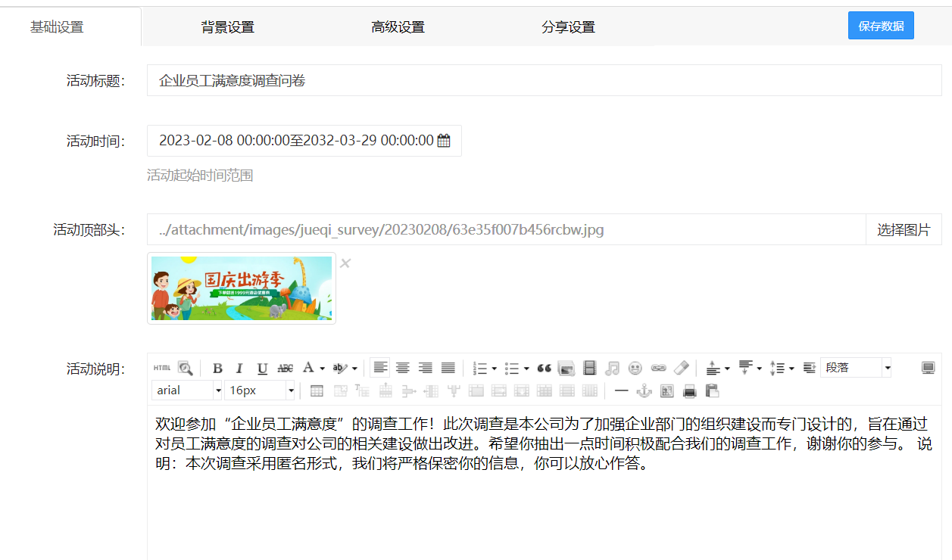Apply bold formatting in editor toolbar
The height and width of the screenshot is (560, 952).
(217, 369)
